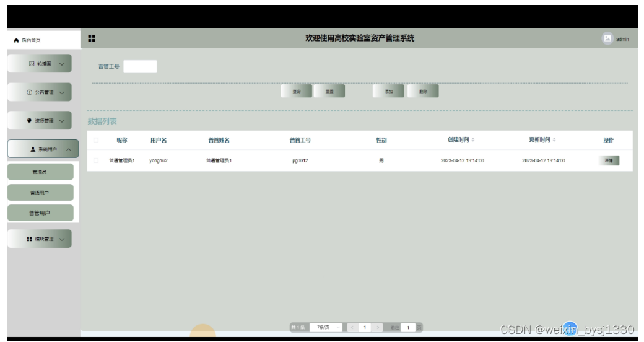
Task: Open the 普管用户 submenu item
Action: pos(40,213)
